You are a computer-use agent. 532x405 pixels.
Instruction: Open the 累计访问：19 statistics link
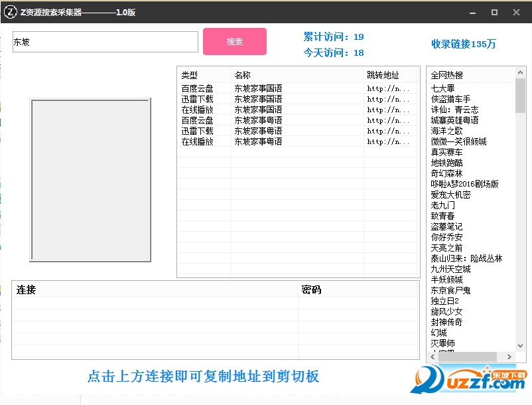[333, 37]
